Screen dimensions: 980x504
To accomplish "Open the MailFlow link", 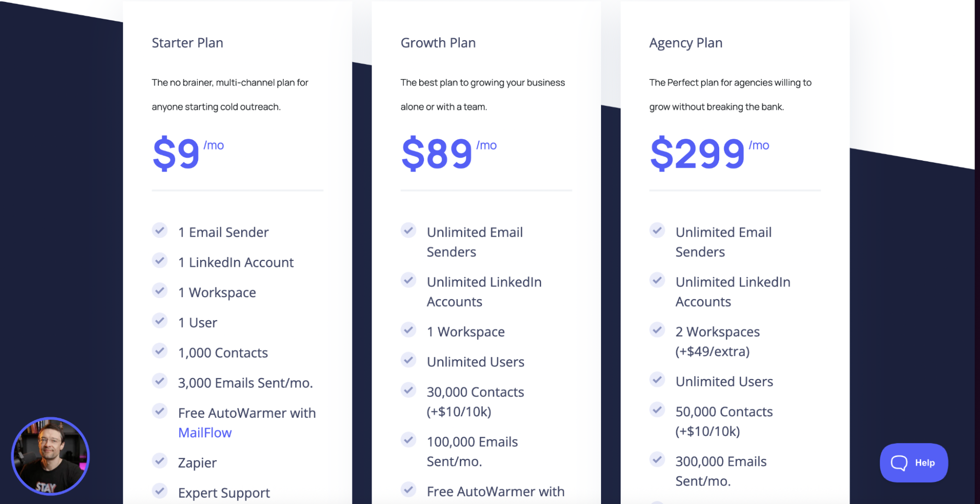I will click(x=204, y=432).
